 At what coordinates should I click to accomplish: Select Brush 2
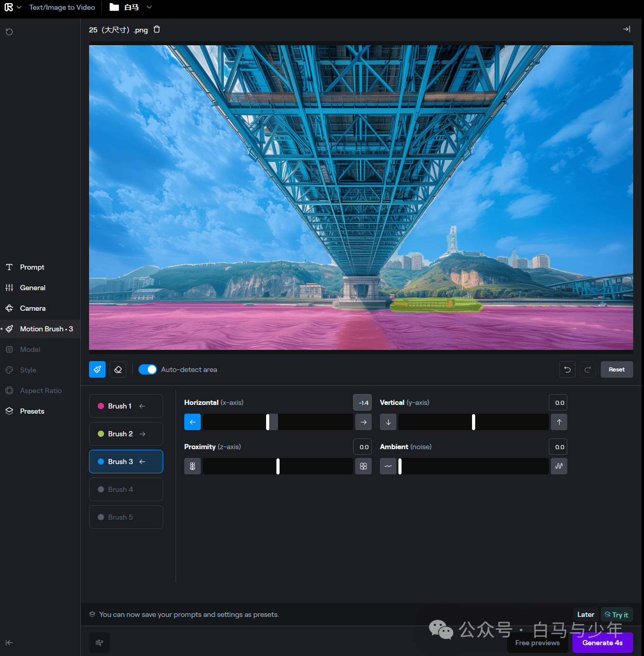coord(126,434)
